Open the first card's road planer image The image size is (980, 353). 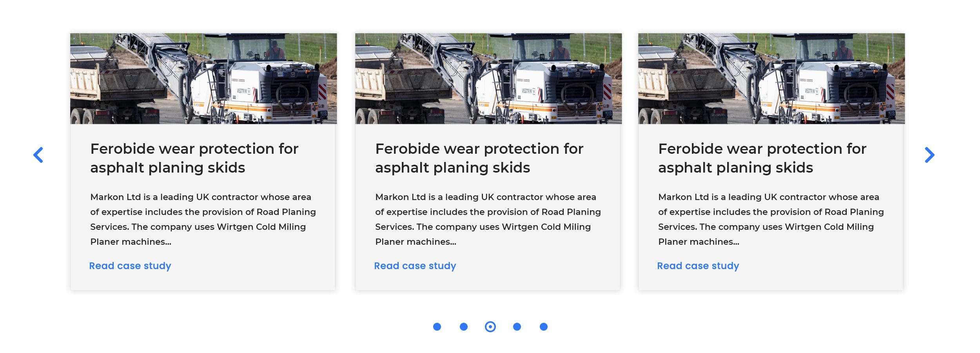(203, 78)
